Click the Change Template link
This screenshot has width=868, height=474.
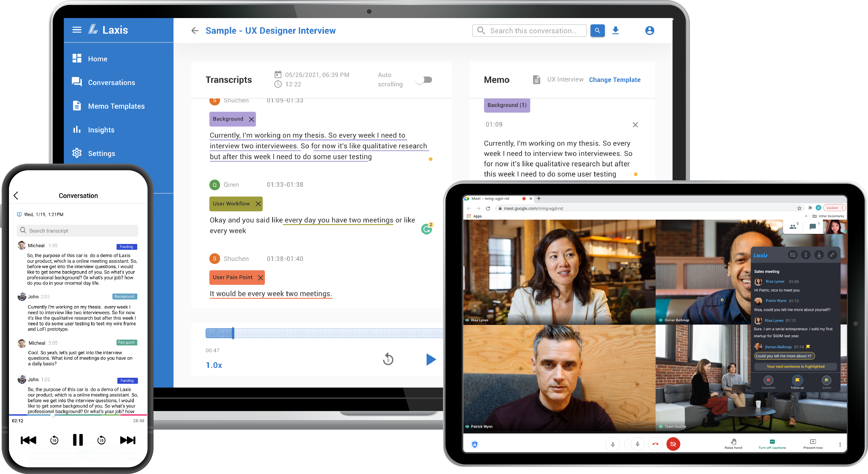pyautogui.click(x=615, y=80)
